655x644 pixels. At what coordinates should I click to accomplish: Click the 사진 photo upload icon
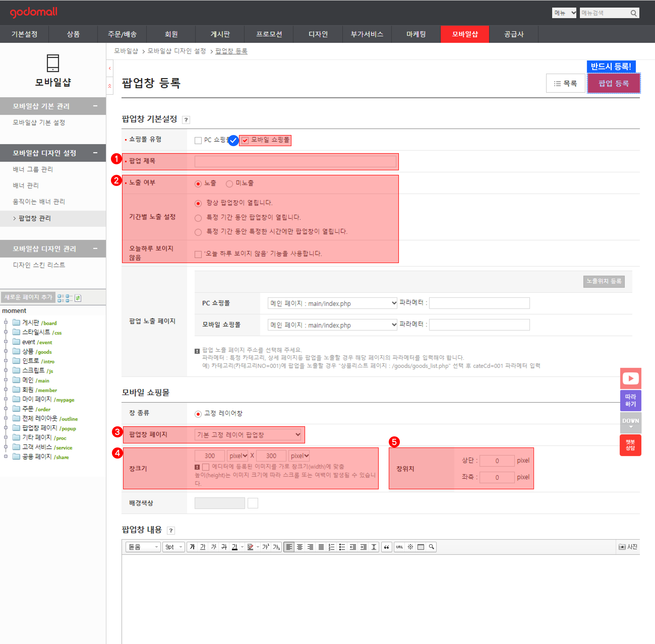point(628,547)
